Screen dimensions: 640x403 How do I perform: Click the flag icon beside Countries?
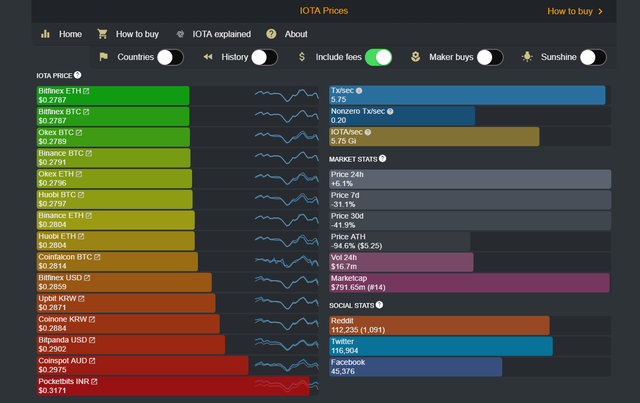[x=104, y=57]
